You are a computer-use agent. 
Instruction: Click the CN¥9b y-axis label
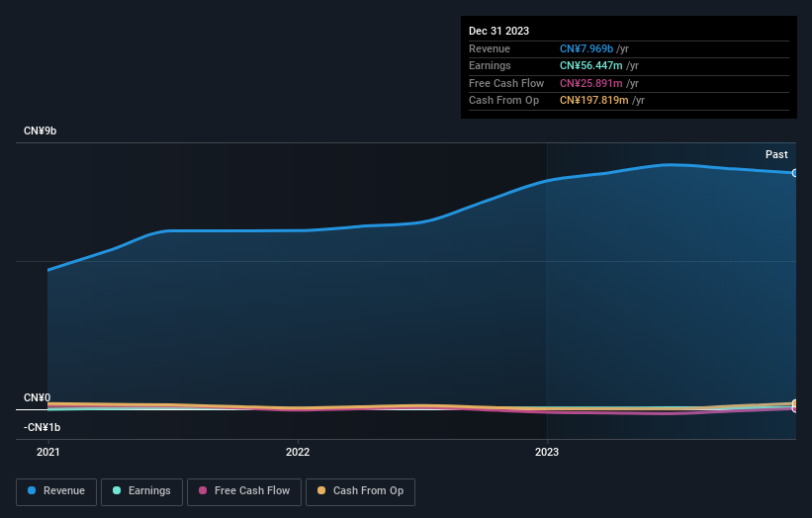click(40, 130)
